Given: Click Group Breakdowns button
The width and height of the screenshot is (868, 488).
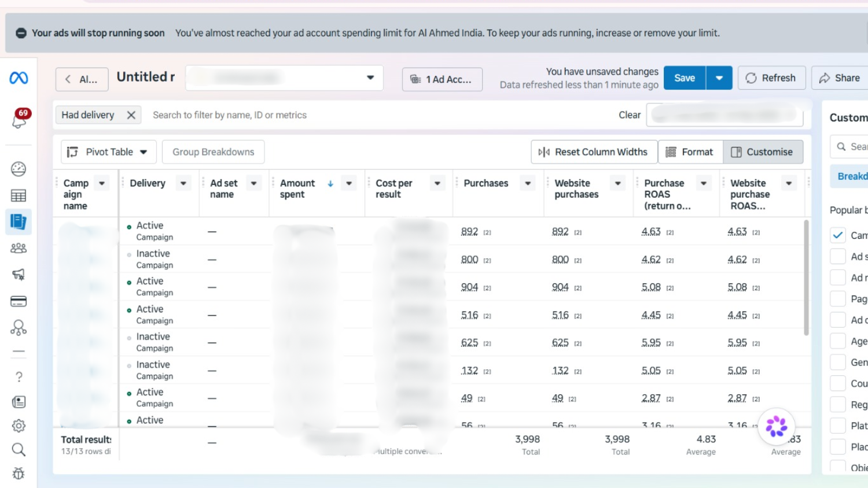Looking at the screenshot, I should [213, 152].
